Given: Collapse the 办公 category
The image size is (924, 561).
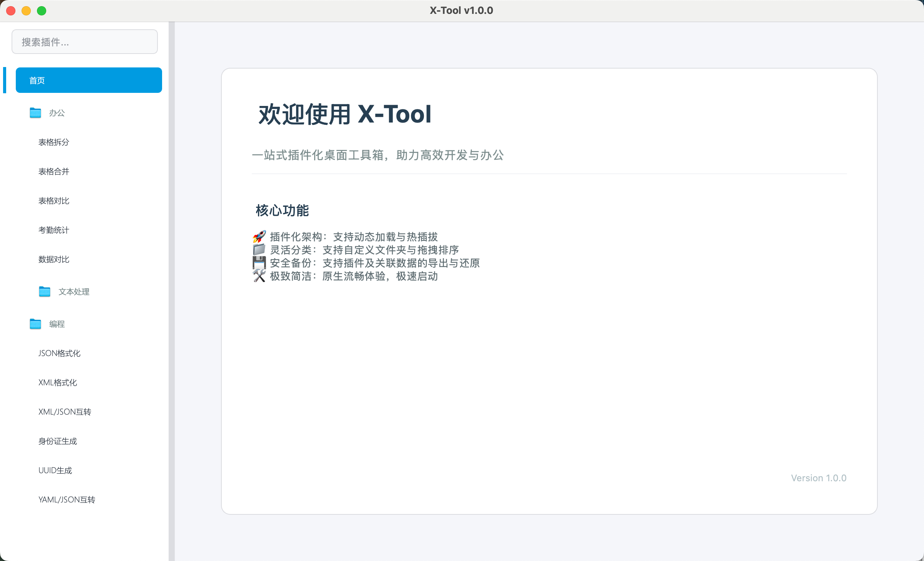Looking at the screenshot, I should tap(57, 113).
